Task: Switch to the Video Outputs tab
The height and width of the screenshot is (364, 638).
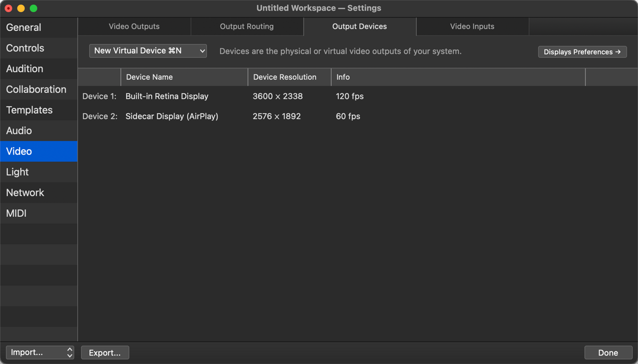Action: 134,27
